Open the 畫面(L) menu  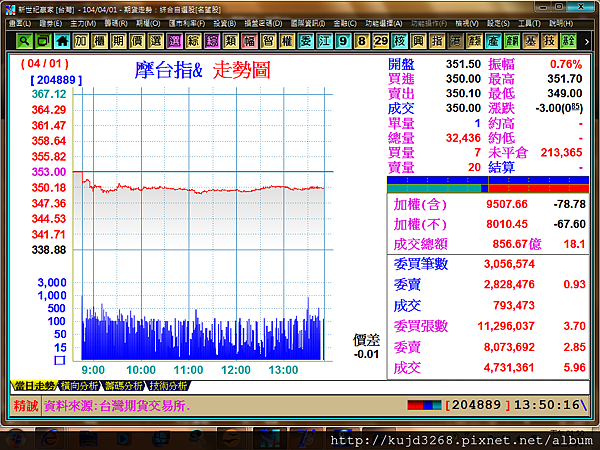click(x=20, y=23)
